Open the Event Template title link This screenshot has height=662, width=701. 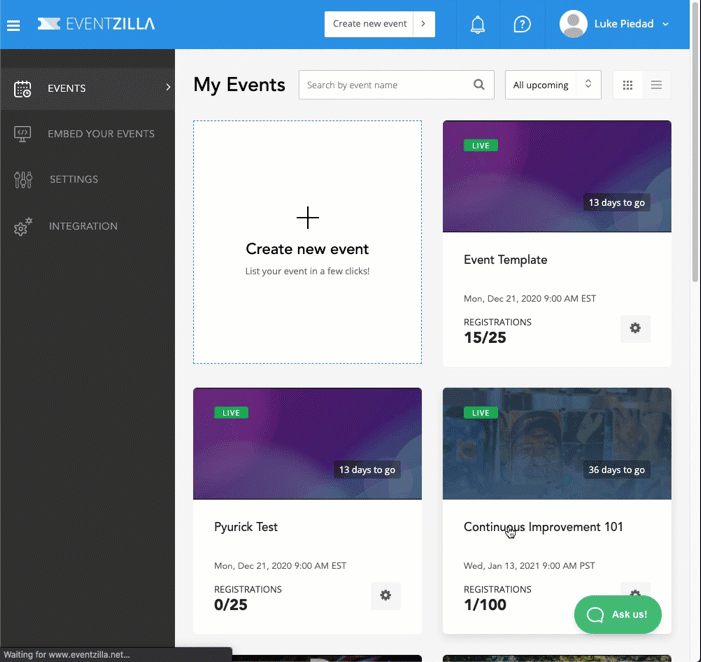(505, 260)
